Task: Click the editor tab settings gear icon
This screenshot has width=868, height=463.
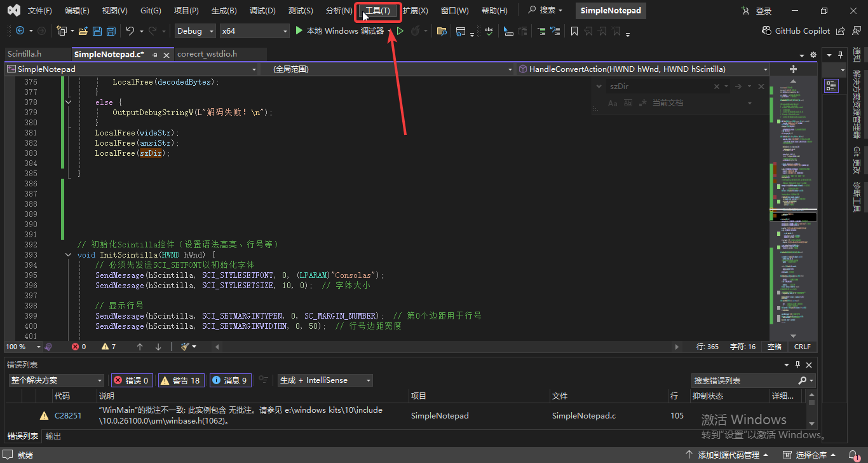Action: 813,55
